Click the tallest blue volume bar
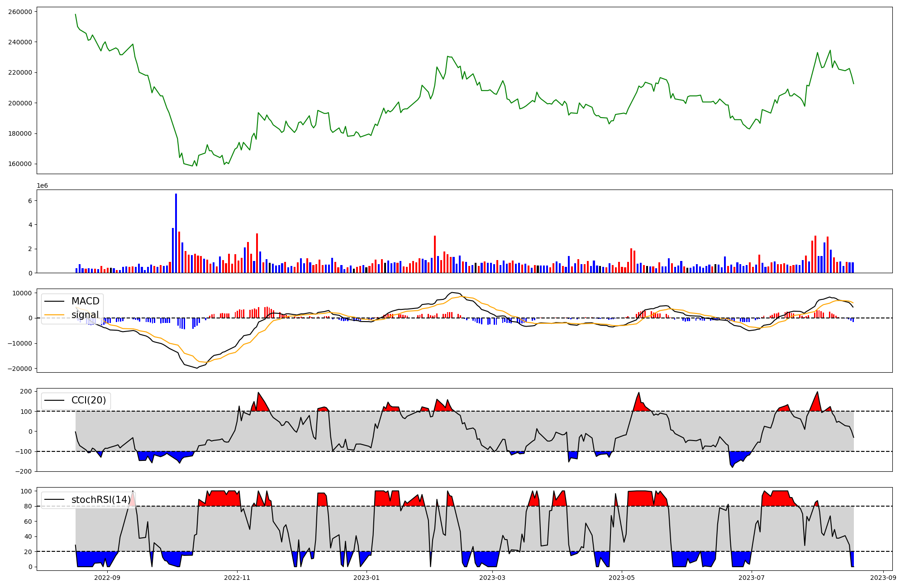This screenshot has height=588, width=905. click(176, 233)
